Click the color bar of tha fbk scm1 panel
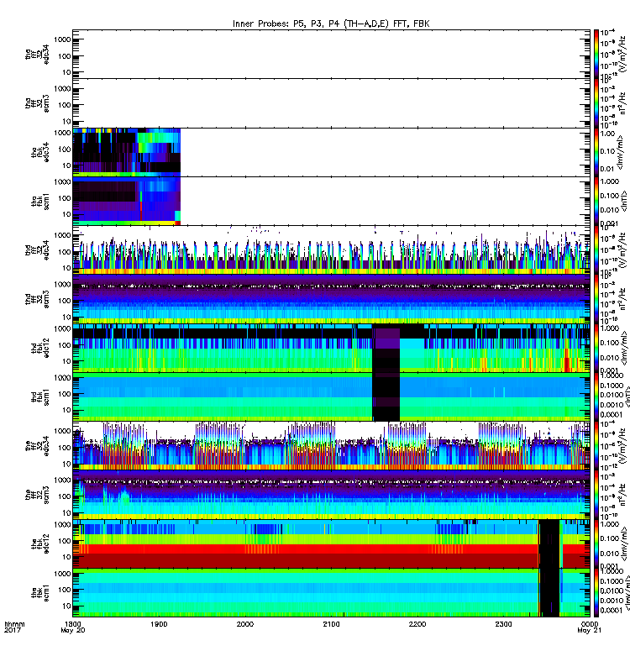 596,201
